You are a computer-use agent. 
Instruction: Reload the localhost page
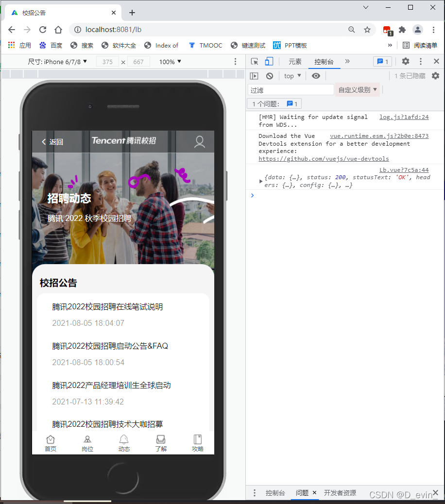click(x=43, y=30)
